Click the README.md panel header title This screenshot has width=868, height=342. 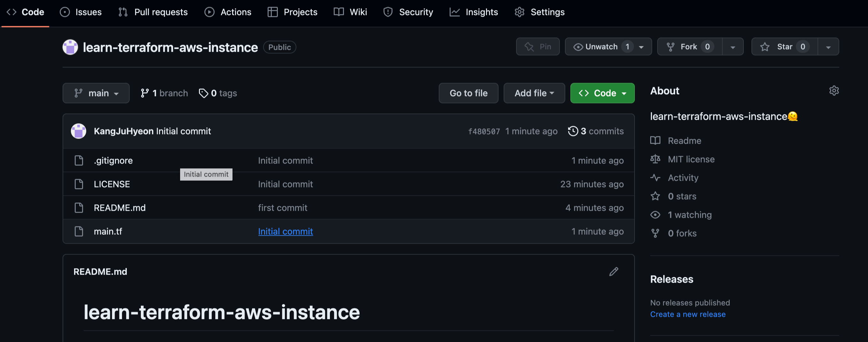point(100,271)
